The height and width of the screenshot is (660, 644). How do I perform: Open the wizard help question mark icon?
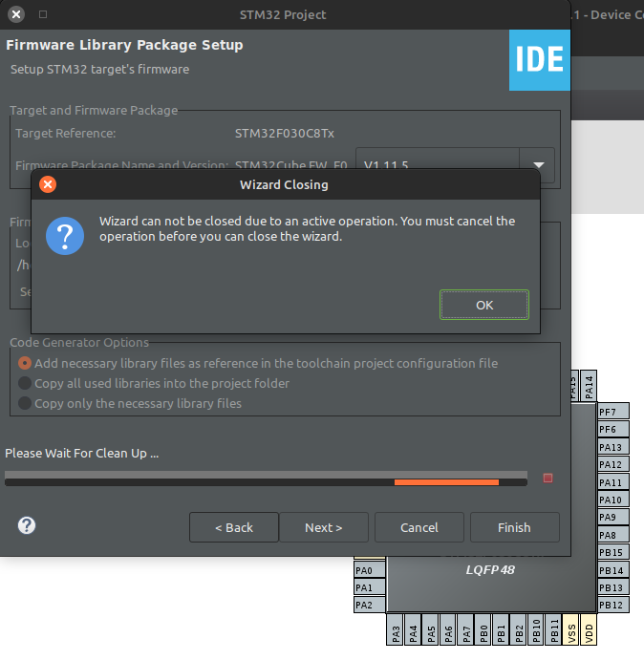coord(27,525)
